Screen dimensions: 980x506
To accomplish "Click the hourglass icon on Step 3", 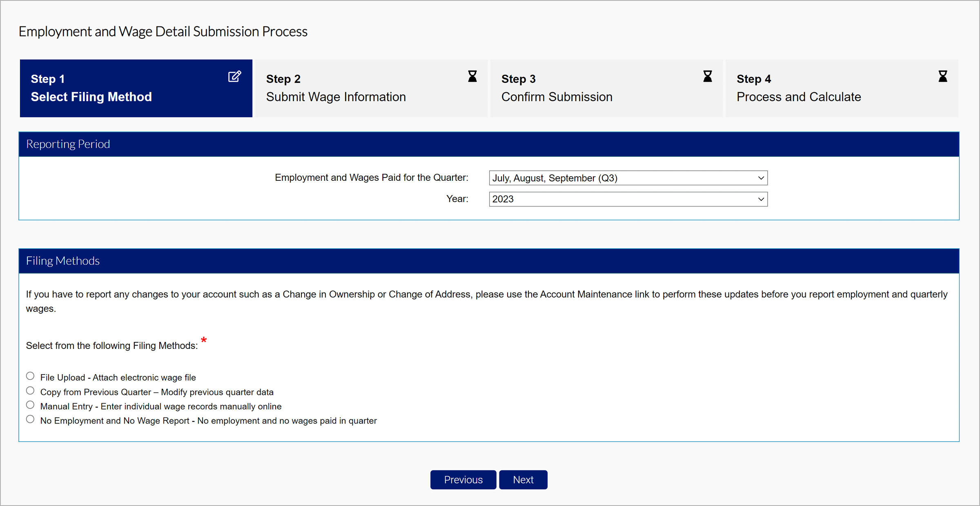I will click(x=708, y=76).
